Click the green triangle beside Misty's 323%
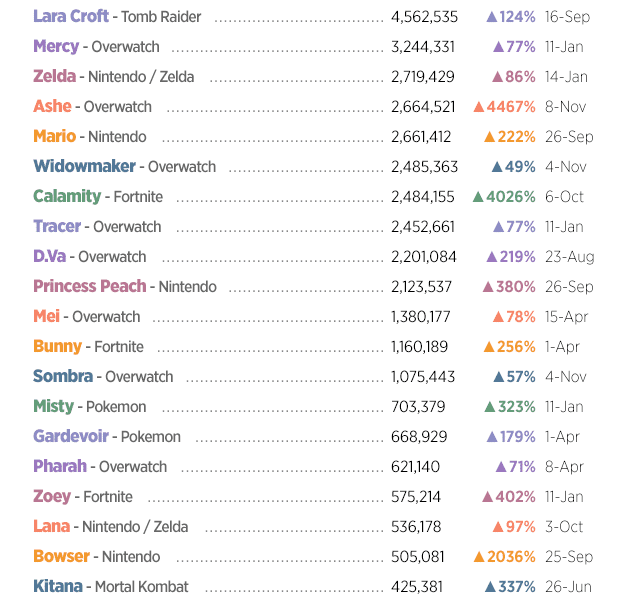The image size is (620, 600). pyautogui.click(x=490, y=407)
